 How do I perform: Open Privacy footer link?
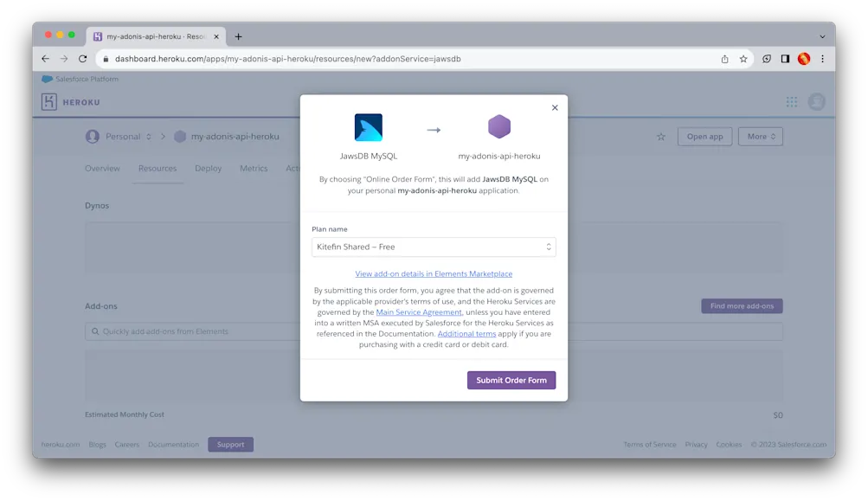coord(696,445)
